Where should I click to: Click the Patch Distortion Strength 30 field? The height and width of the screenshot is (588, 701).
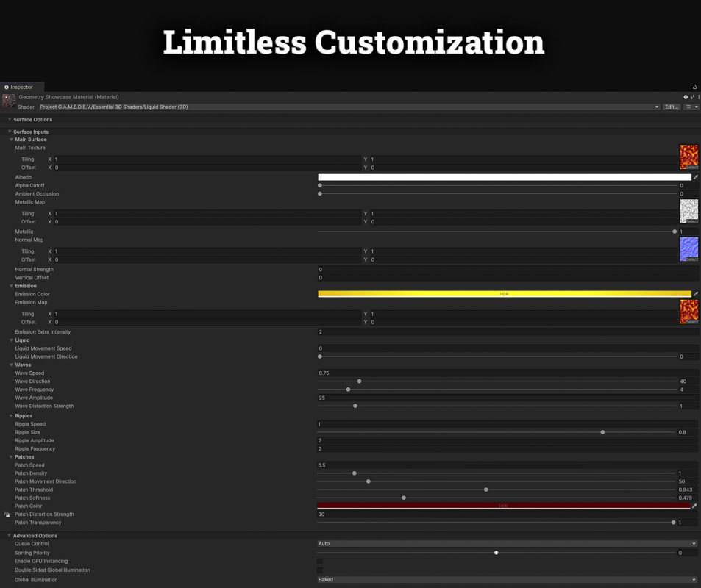[508, 514]
